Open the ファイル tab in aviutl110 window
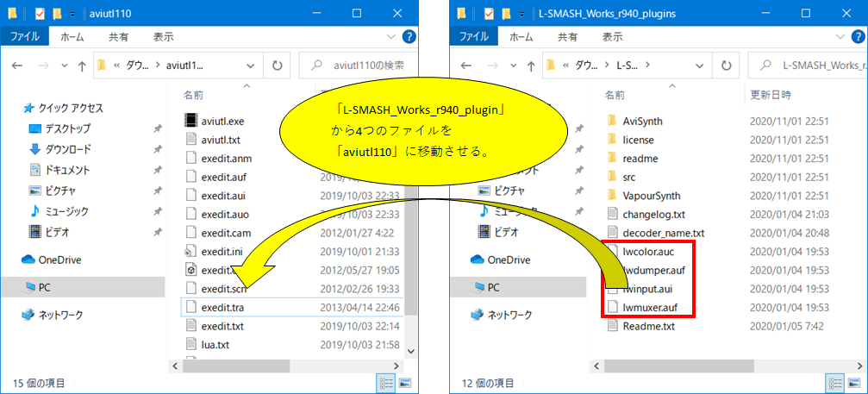 coord(25,38)
